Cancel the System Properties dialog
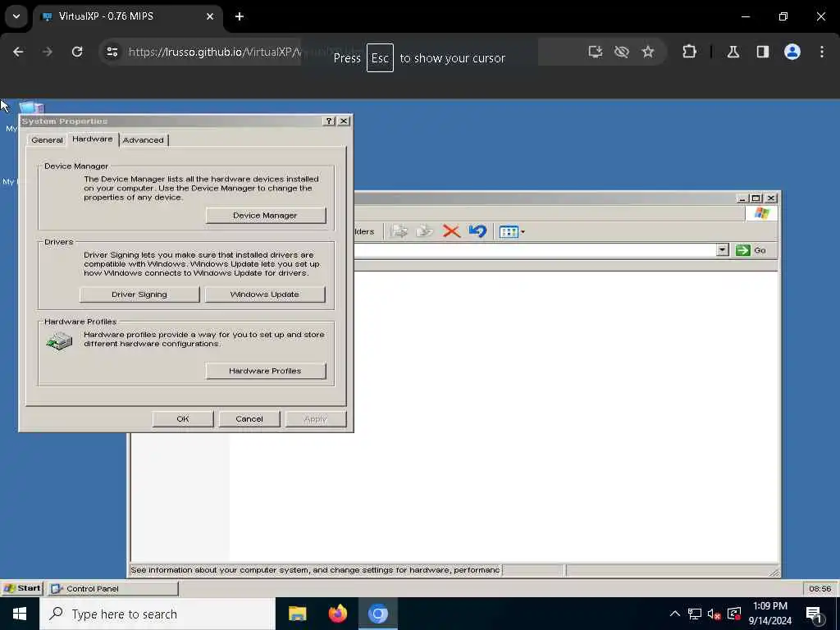This screenshot has height=630, width=840. click(249, 419)
